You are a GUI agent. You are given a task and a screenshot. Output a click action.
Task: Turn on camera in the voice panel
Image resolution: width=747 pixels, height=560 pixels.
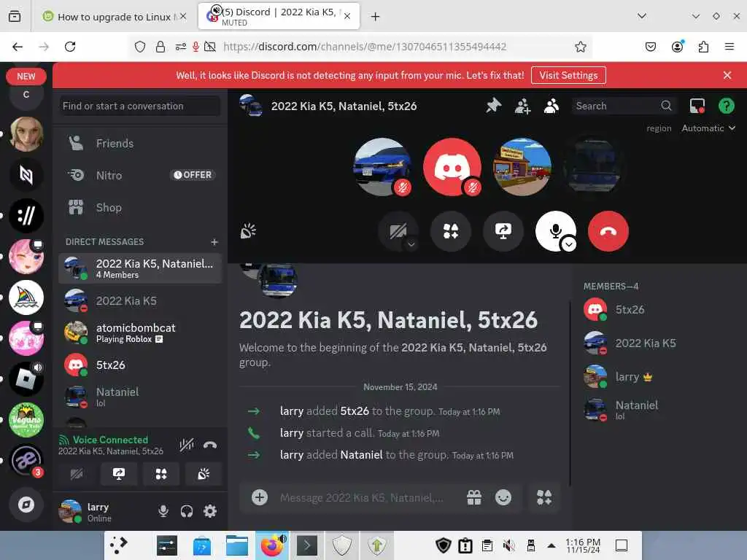click(76, 474)
